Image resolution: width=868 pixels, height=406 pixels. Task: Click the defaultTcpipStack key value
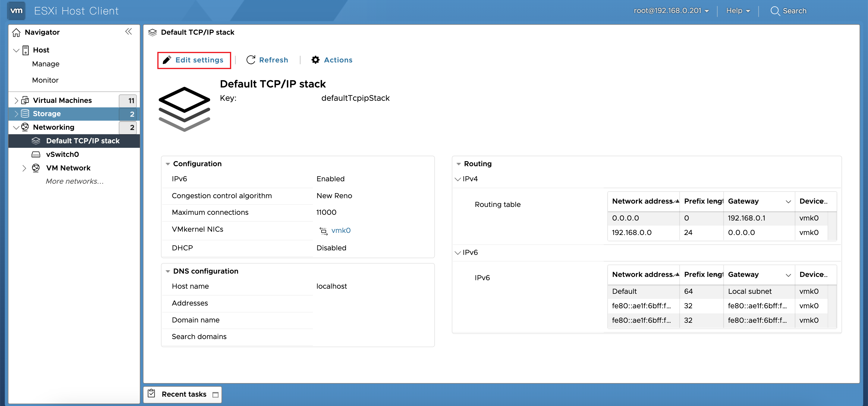(356, 98)
